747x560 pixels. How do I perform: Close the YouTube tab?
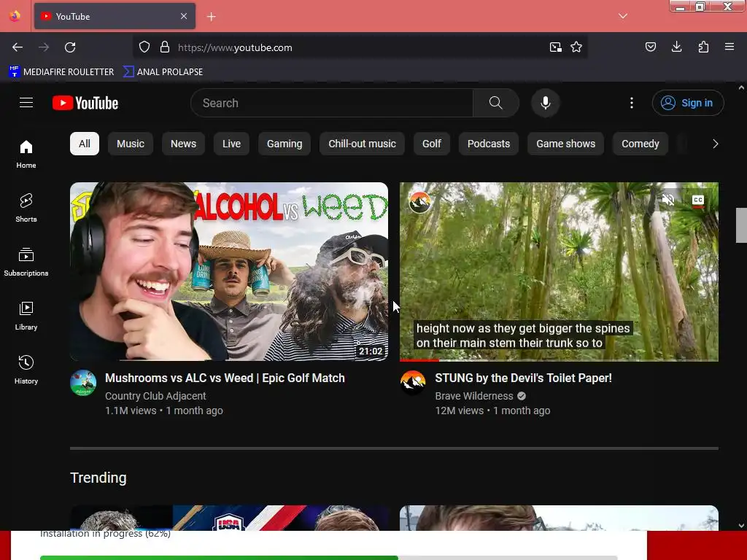click(x=184, y=16)
